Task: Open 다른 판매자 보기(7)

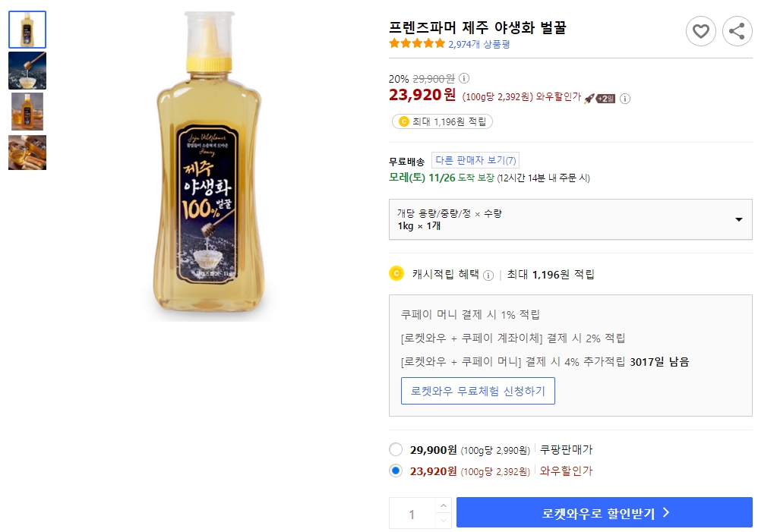Action: [475, 160]
